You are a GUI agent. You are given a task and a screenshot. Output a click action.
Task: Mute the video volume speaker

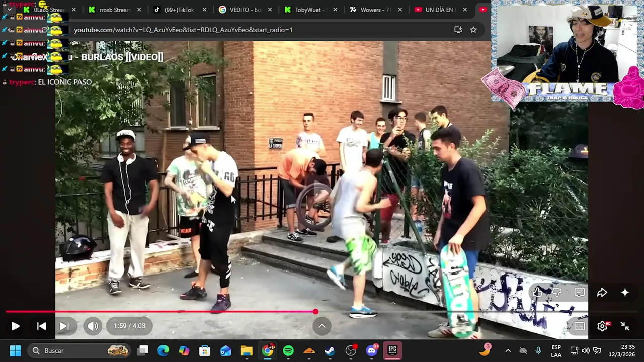coord(93,326)
